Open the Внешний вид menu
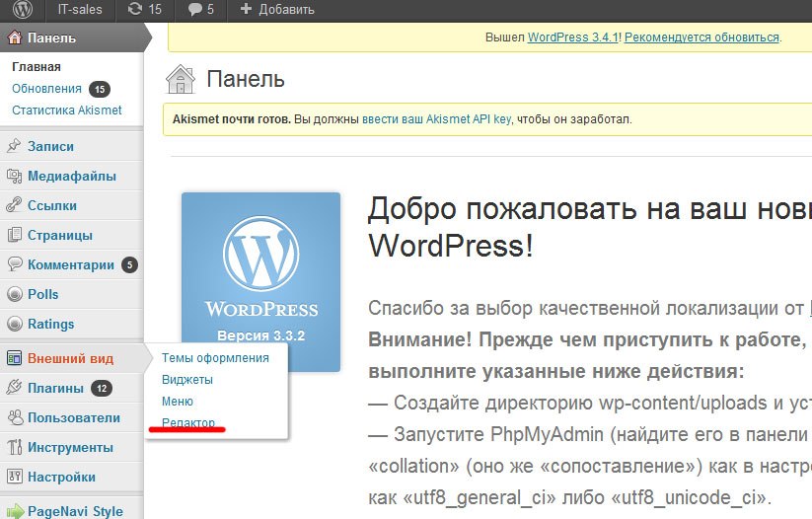 coord(70,358)
